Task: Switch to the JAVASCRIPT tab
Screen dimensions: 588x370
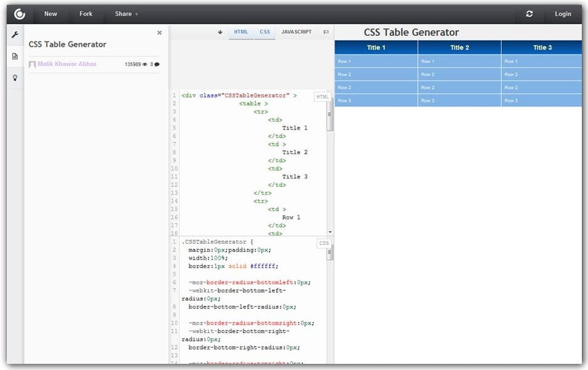Action: pos(296,31)
